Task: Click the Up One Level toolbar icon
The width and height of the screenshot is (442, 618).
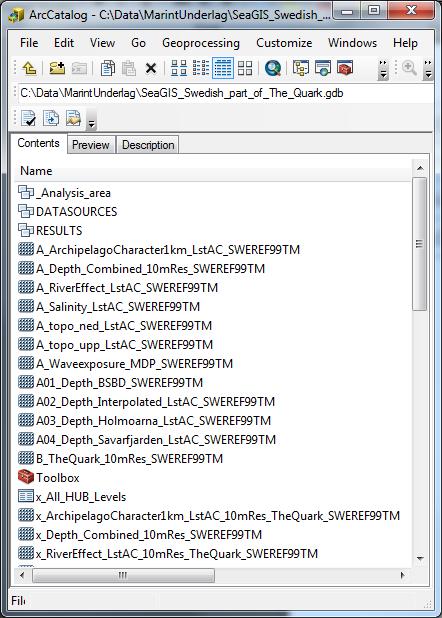Action: pos(29,68)
